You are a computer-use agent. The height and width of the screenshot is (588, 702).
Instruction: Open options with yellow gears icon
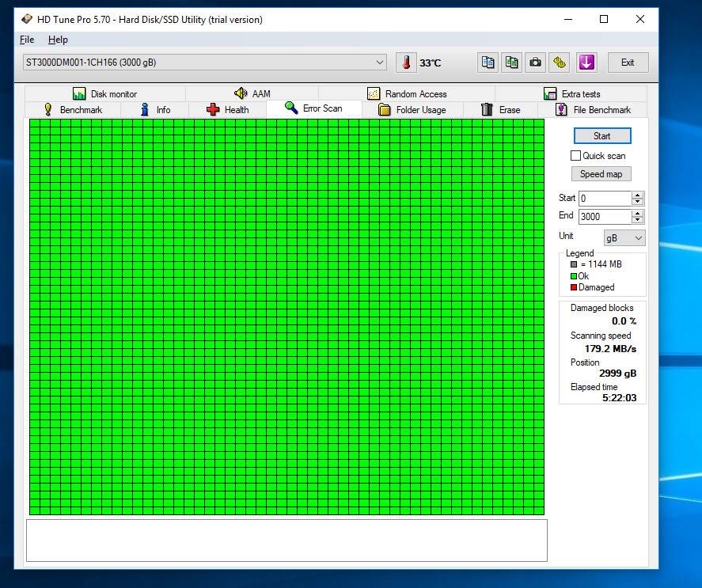pos(560,63)
